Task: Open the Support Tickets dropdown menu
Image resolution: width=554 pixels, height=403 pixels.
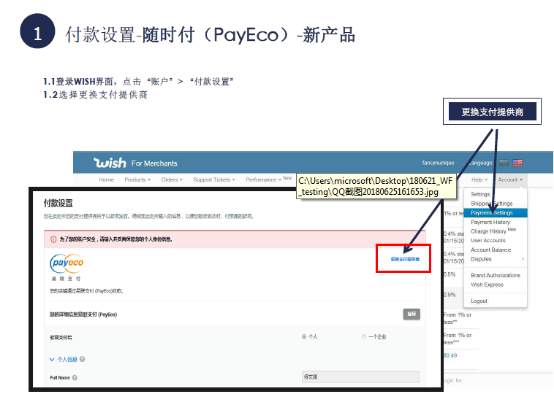Action: pos(214,179)
